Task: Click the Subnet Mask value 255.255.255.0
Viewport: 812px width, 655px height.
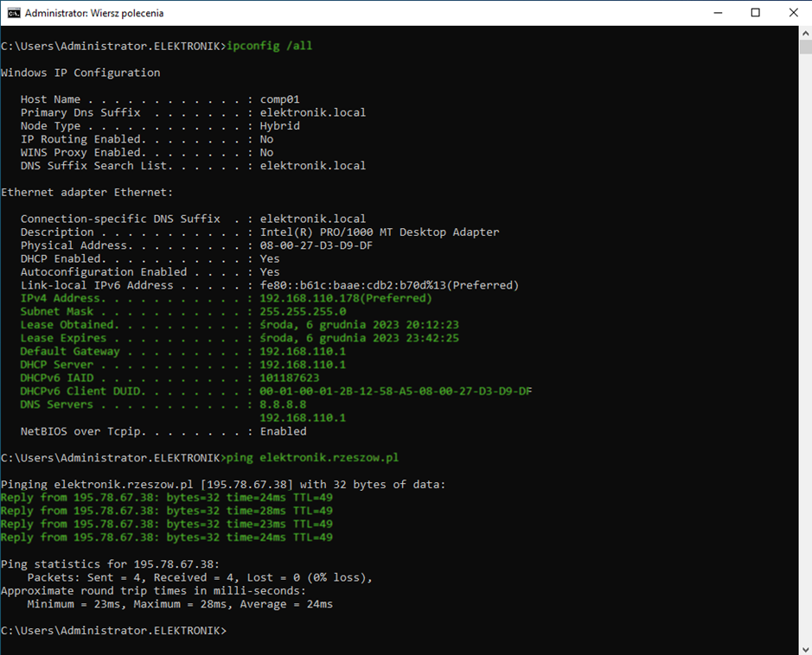Action: [x=303, y=311]
